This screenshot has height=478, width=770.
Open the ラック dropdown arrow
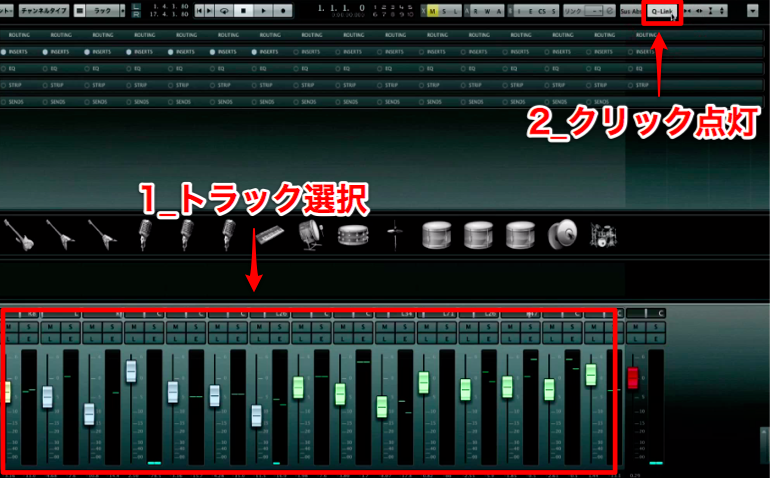tap(122, 10)
